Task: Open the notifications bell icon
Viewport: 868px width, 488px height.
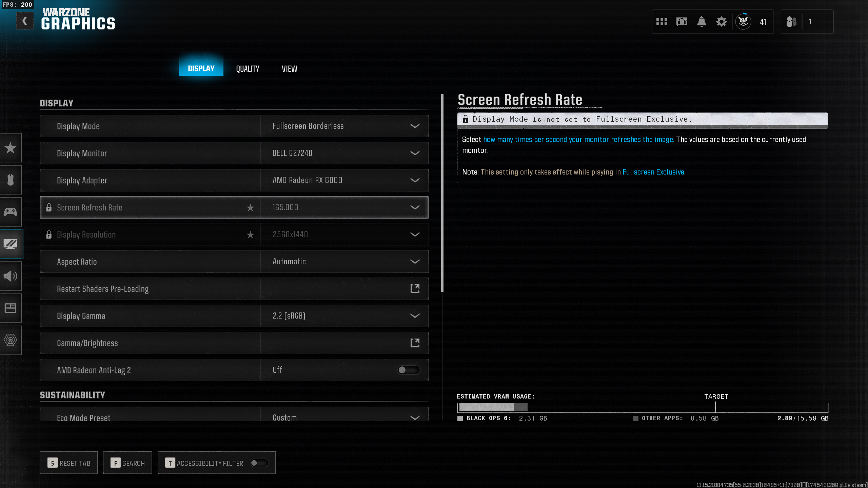Action: coord(701,22)
